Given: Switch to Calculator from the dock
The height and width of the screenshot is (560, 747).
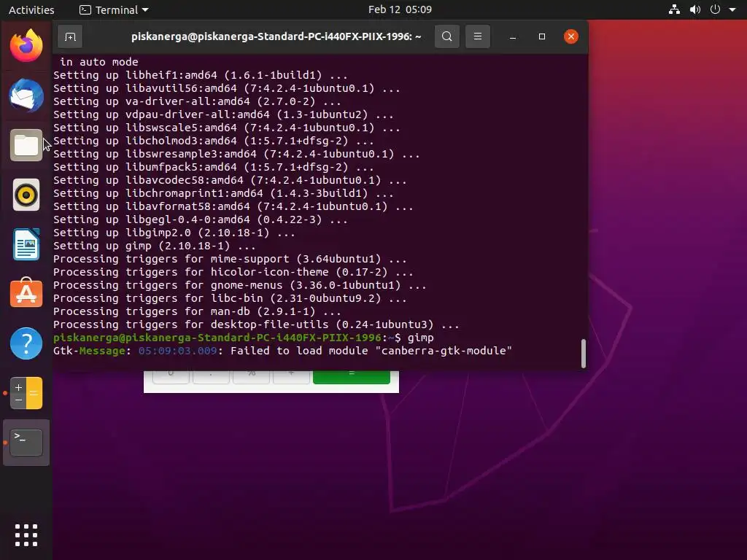Looking at the screenshot, I should coord(26,393).
